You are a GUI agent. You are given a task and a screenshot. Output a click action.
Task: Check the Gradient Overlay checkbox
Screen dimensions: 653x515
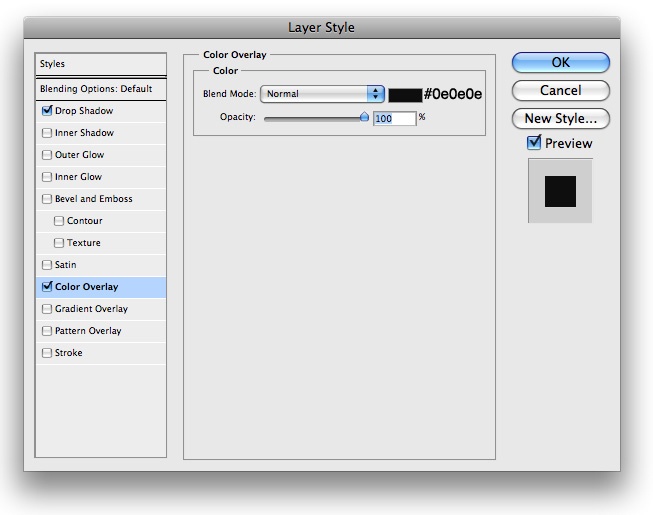point(47,309)
